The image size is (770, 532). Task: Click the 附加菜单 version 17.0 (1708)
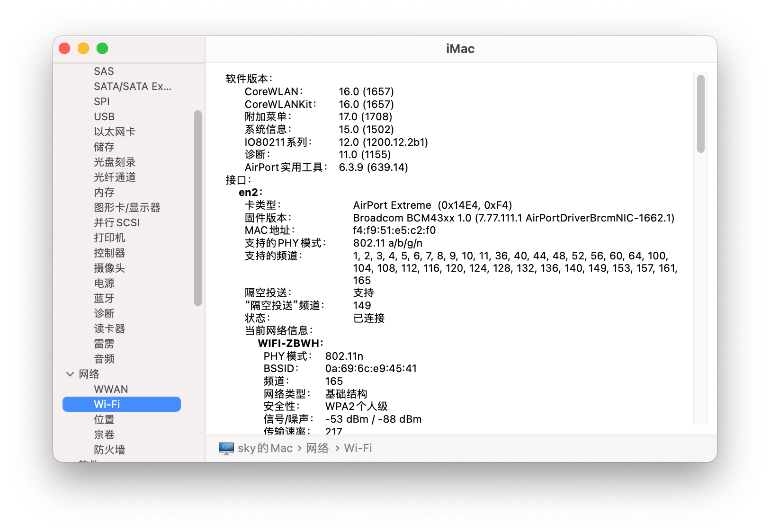(x=366, y=117)
